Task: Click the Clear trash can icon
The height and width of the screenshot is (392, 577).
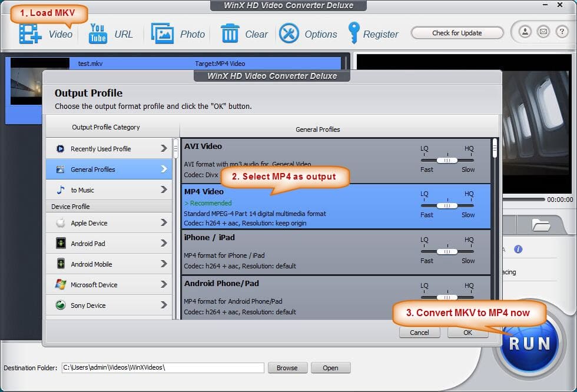Action: pyautogui.click(x=230, y=33)
